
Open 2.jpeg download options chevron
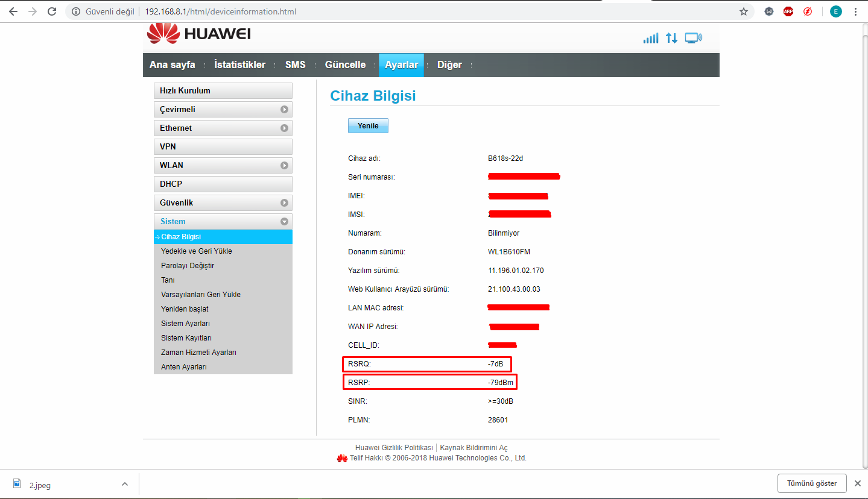(x=125, y=484)
